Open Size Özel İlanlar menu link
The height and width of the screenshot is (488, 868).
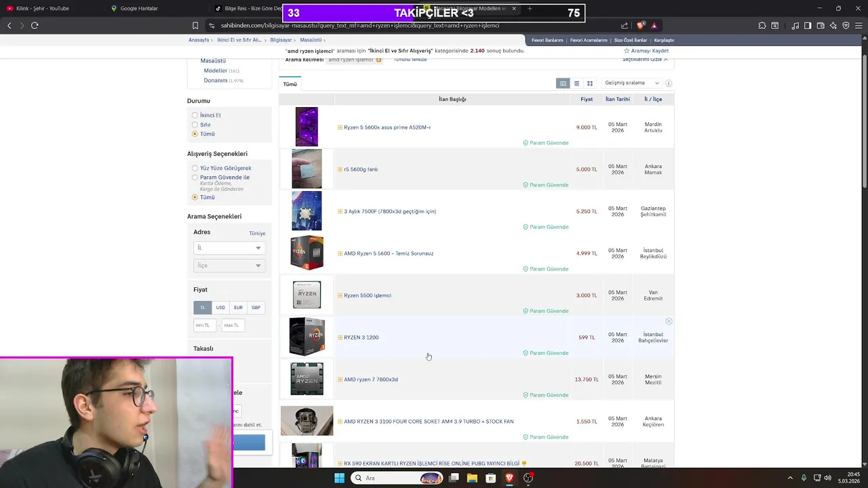[631, 40]
